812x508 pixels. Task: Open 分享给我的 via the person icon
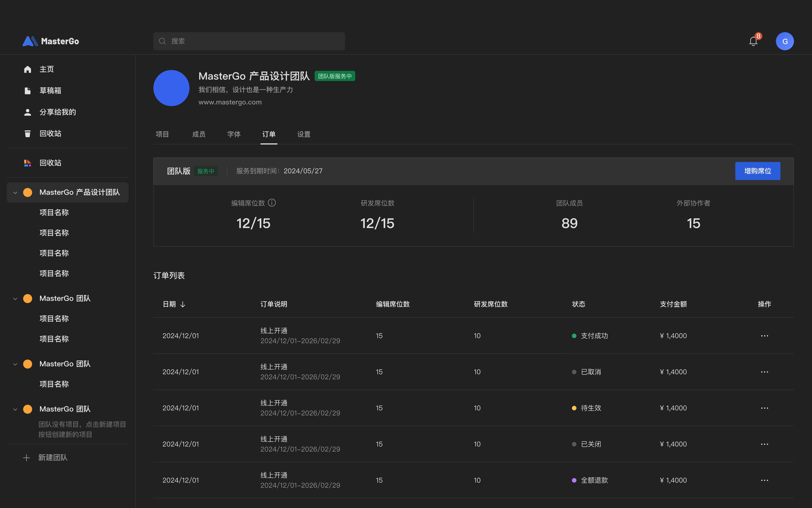click(x=27, y=112)
